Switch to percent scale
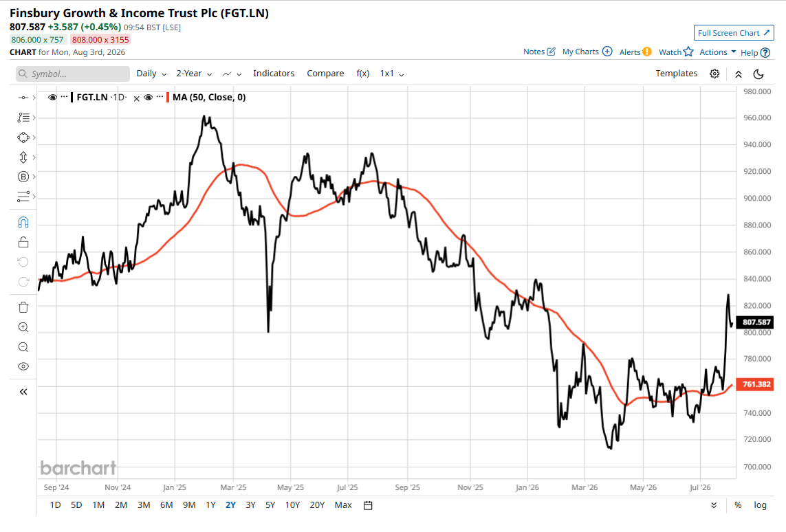This screenshot has width=786, height=532. pyautogui.click(x=738, y=505)
